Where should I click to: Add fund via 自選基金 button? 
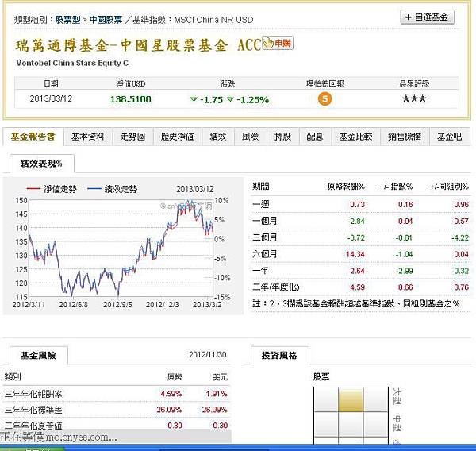(427, 17)
